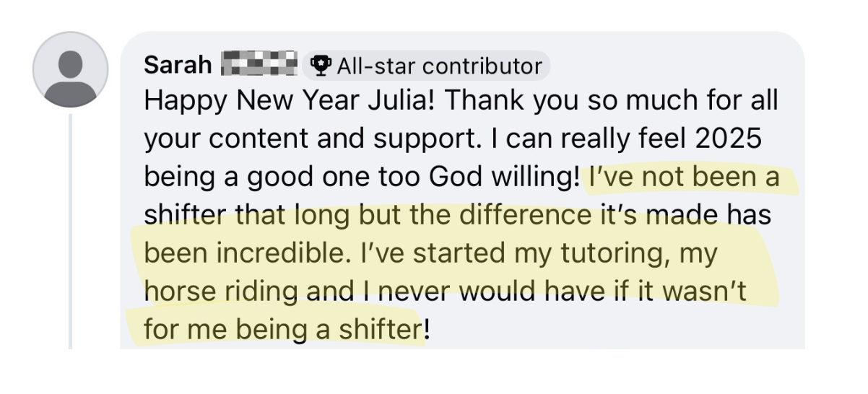Screen dimensions: 868x394
Task: Click the highlighted text "I've not been a"
Action: pyautogui.click(x=684, y=177)
